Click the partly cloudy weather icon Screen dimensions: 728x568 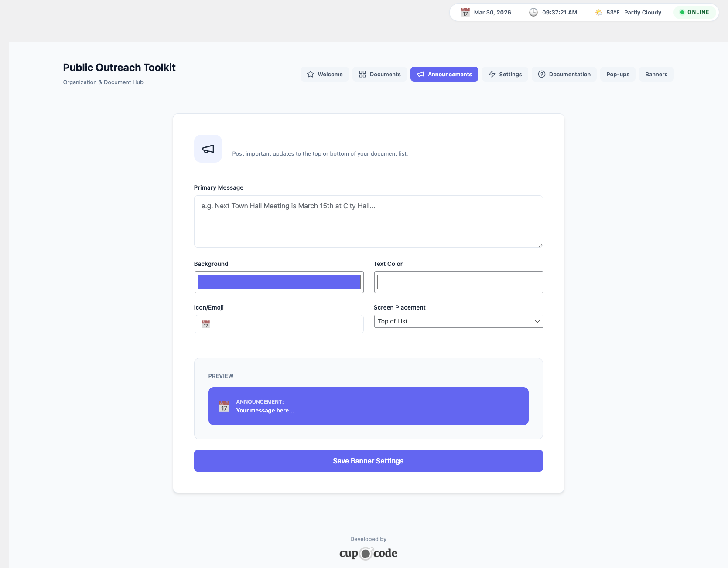point(598,12)
